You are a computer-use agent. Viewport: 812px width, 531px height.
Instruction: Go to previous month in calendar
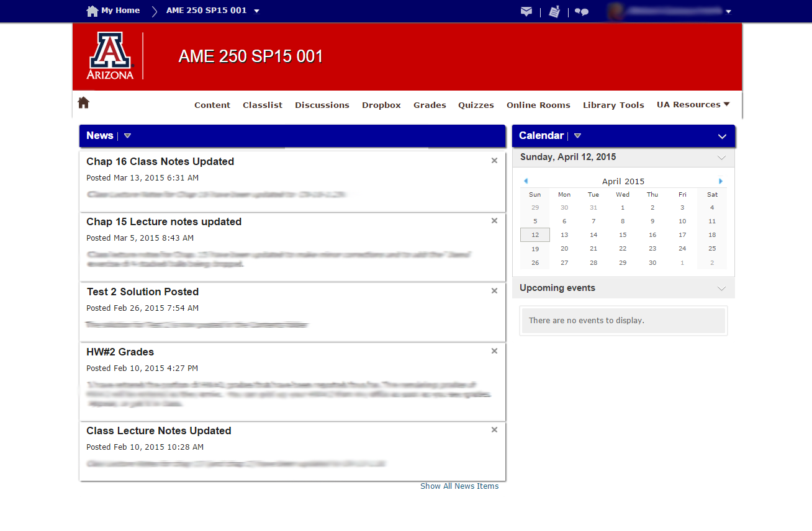pos(526,181)
